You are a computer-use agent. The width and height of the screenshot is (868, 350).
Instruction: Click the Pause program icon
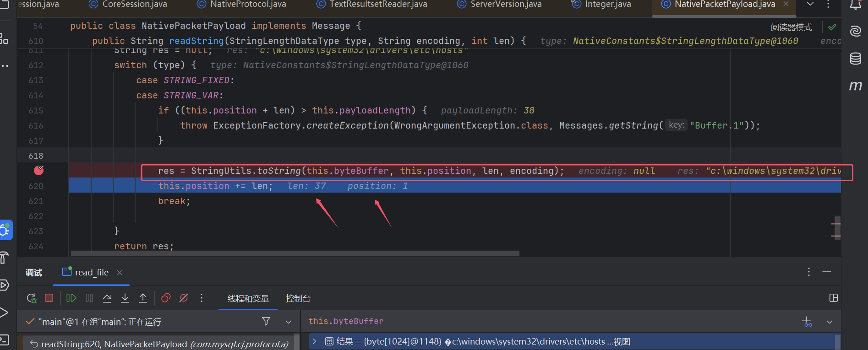(89, 298)
